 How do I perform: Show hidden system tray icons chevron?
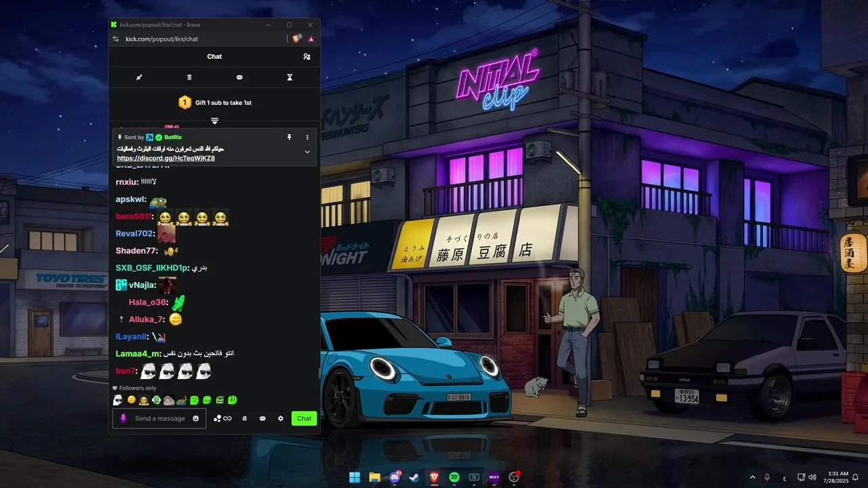(x=752, y=477)
